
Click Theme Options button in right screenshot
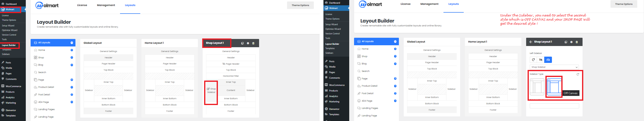[624, 4]
